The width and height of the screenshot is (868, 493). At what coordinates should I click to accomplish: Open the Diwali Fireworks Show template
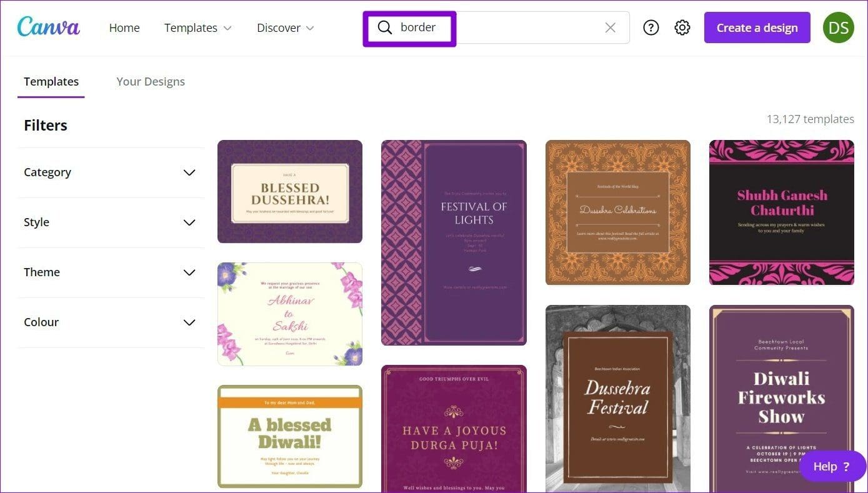(x=782, y=399)
